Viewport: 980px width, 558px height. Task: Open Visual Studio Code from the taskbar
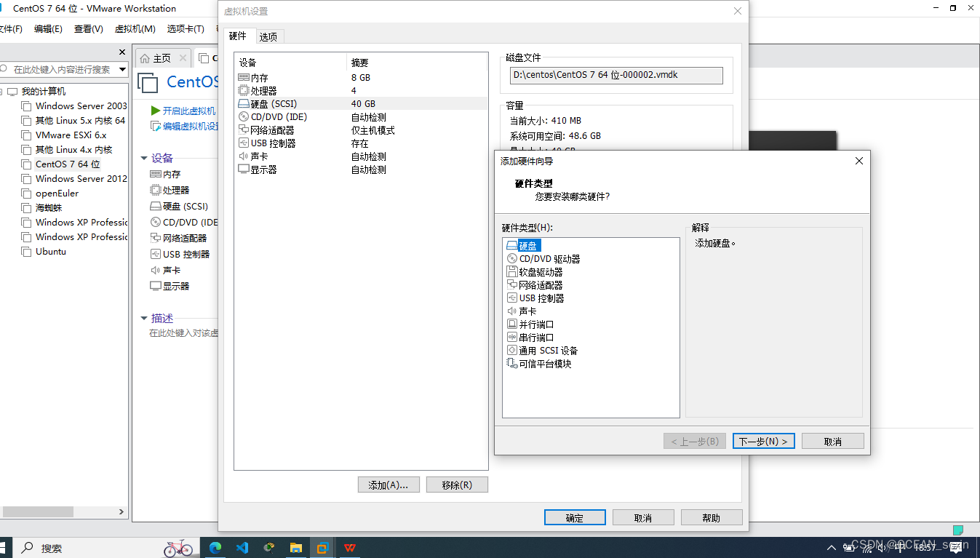242,548
